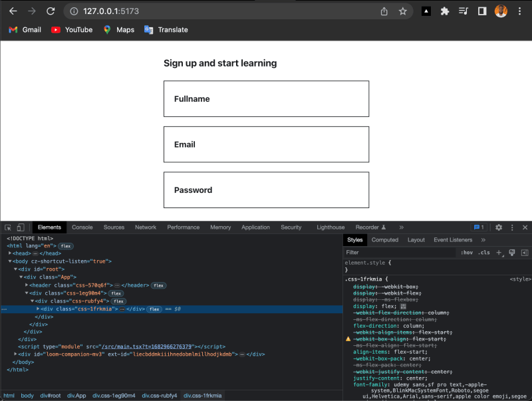Click the Email input field
532x401 pixels.
(x=267, y=144)
